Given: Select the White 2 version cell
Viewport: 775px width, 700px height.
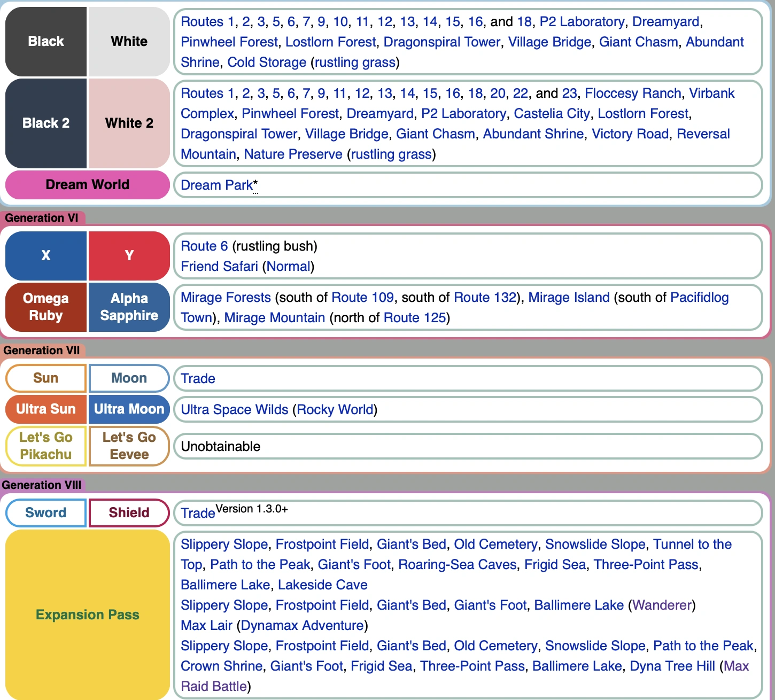Looking at the screenshot, I should click(129, 123).
